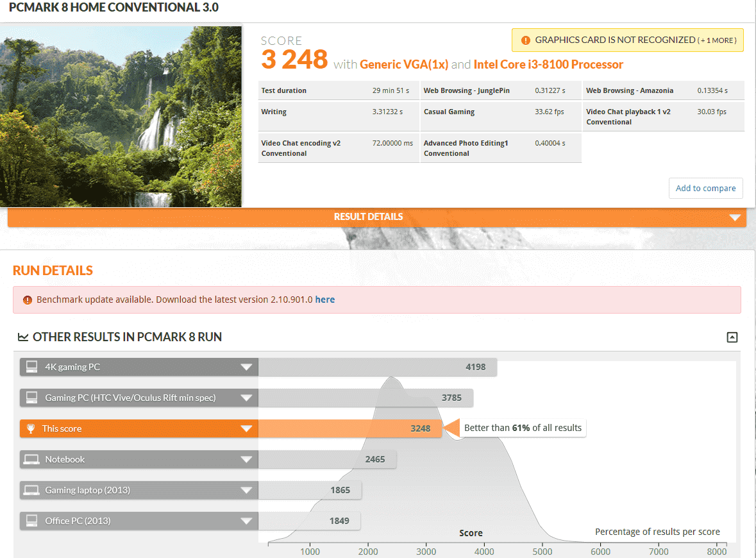
Task: Click the Gaming laptop (2013) icon
Action: click(31, 490)
